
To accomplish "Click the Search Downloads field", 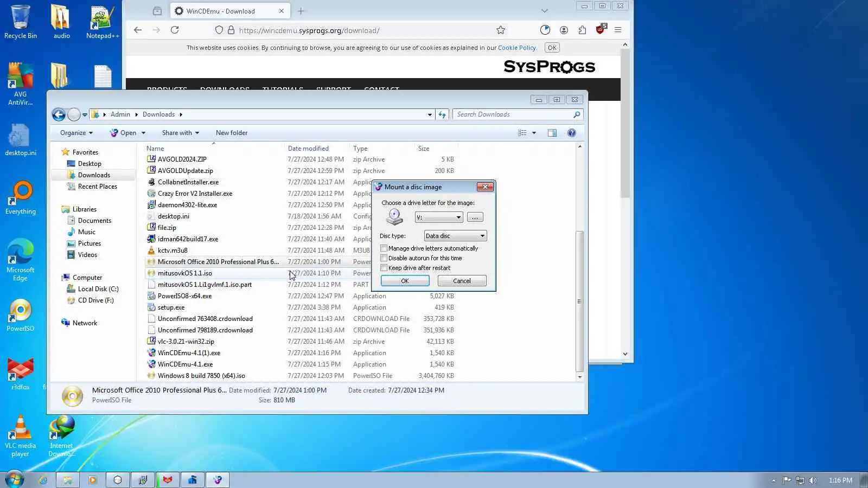I will point(518,114).
